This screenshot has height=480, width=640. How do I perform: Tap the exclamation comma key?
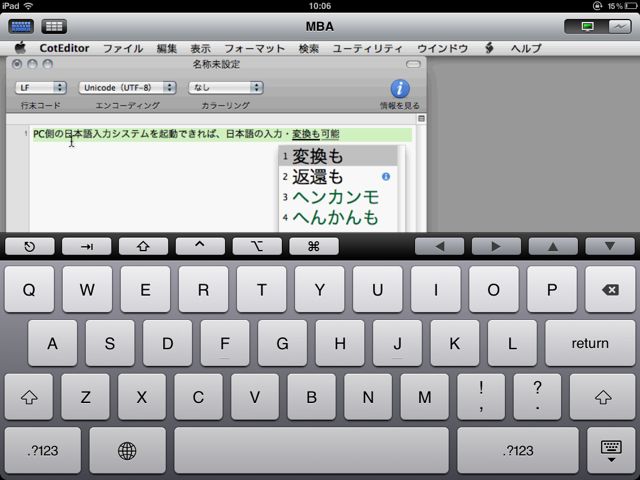481,397
